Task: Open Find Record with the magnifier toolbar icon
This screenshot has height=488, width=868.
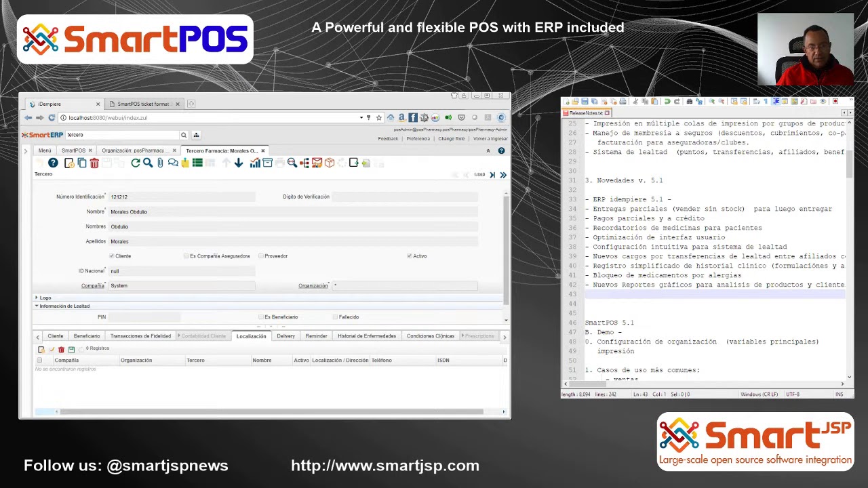Action: tap(148, 163)
